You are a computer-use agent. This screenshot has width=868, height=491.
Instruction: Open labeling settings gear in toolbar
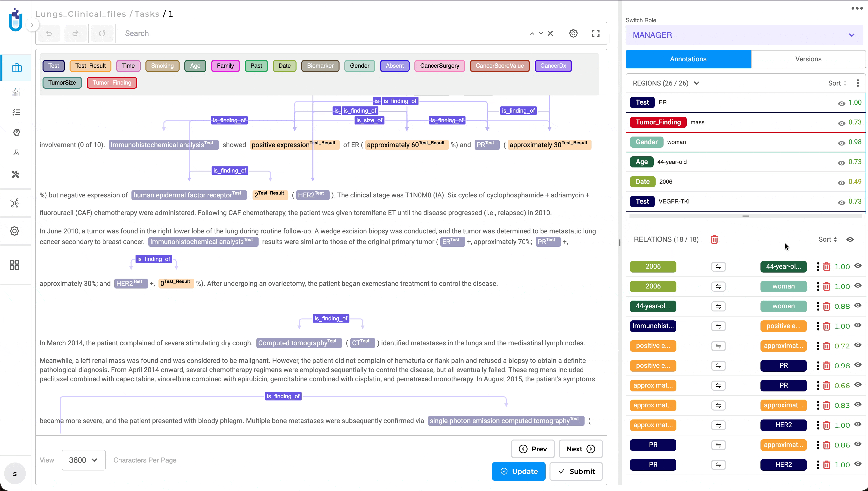(573, 33)
